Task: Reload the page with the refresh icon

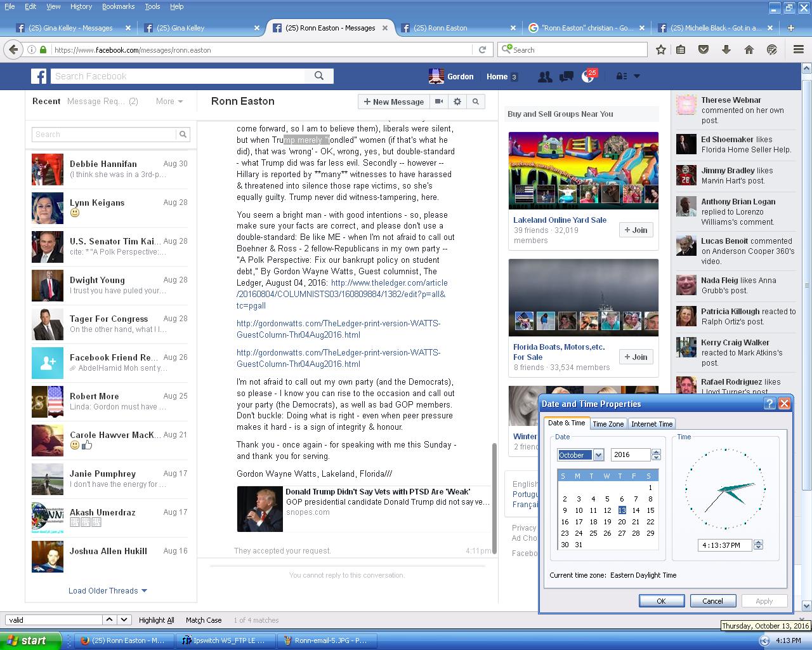Action: (482, 50)
